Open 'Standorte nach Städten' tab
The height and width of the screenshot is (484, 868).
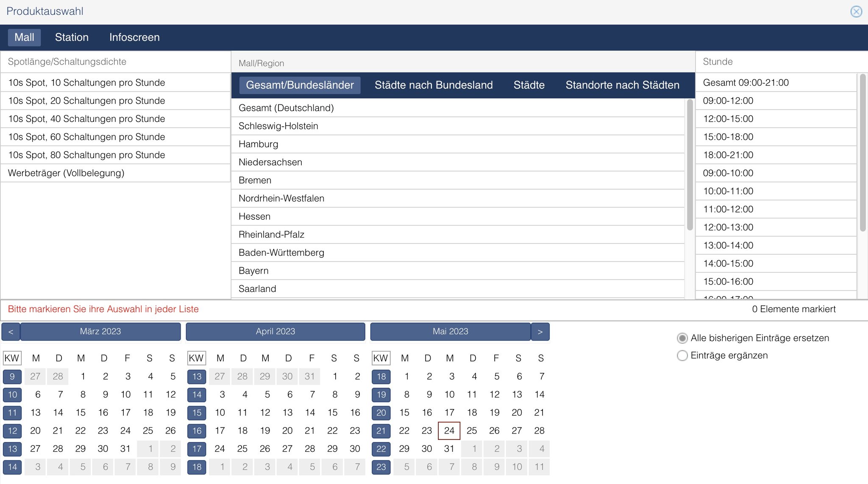pyautogui.click(x=622, y=85)
